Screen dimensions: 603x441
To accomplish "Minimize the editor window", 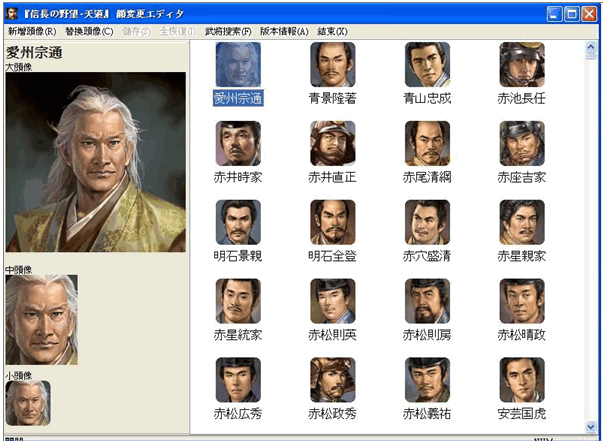I will [554, 14].
